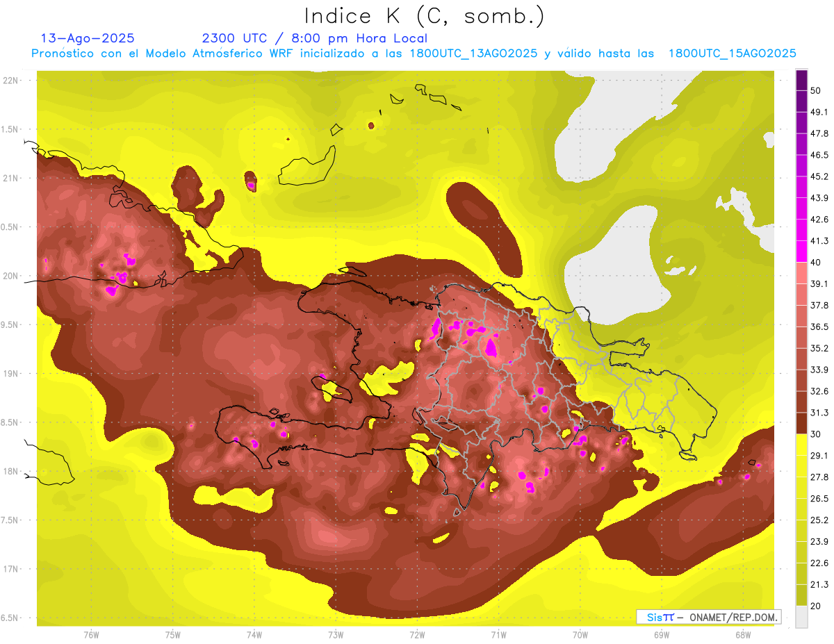Click the "18N" latitude label
Screen dimensions: 834x644
[x=12, y=471]
